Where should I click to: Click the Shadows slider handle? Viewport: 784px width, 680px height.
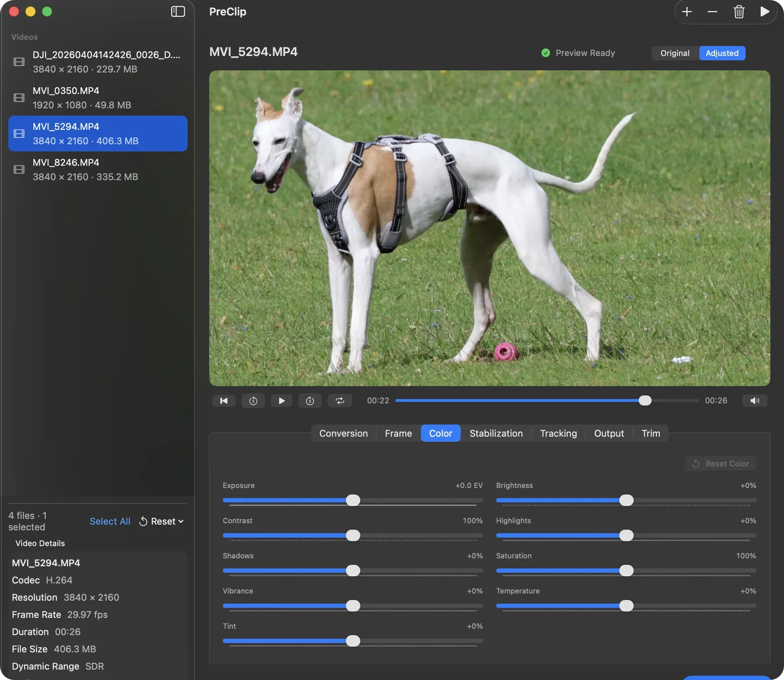[x=353, y=571]
